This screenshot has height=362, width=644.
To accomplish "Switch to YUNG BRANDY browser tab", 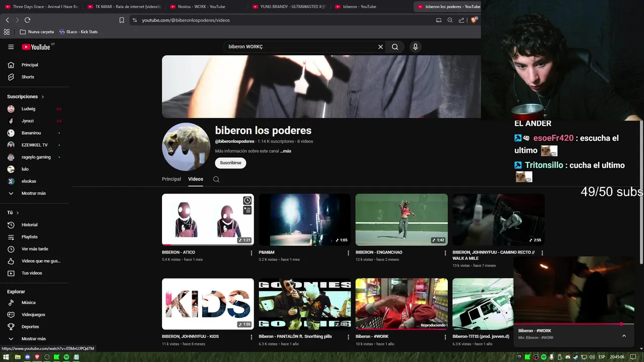I will pyautogui.click(x=289, y=7).
